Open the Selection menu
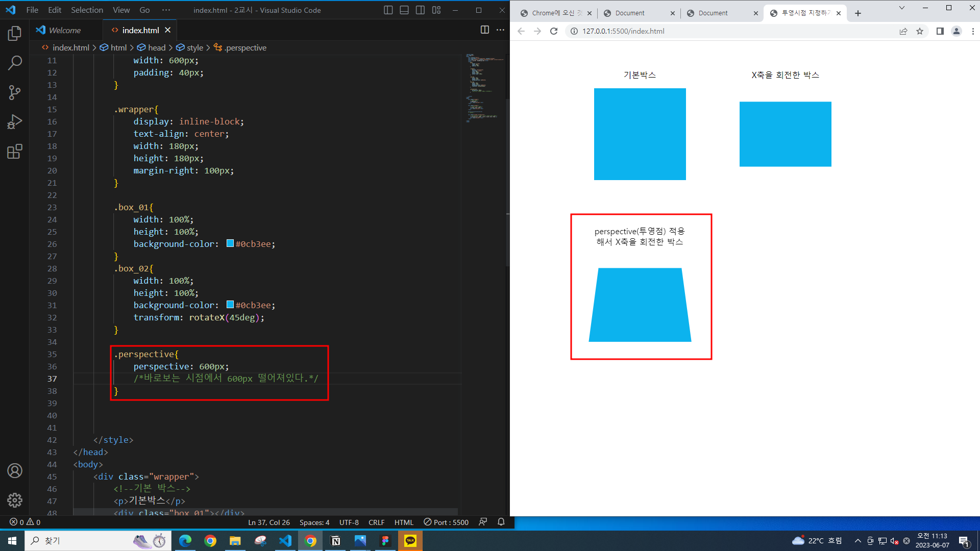This screenshot has height=551, width=980. tap(87, 10)
